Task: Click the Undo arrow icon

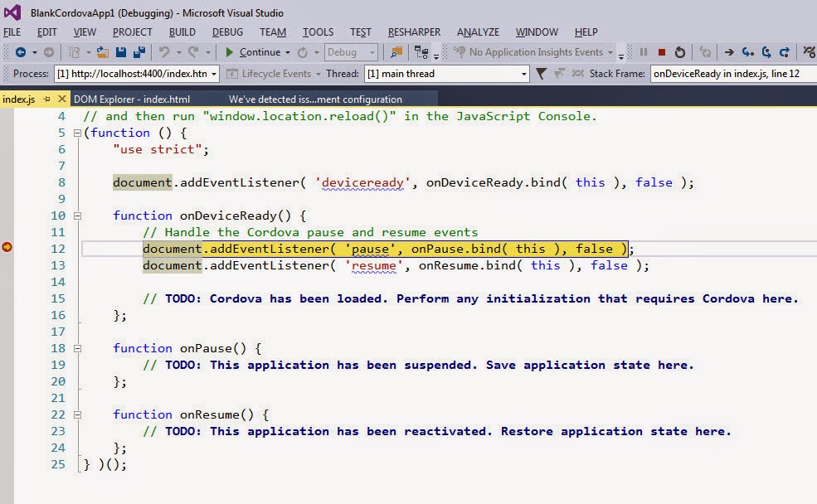Action: point(164,52)
